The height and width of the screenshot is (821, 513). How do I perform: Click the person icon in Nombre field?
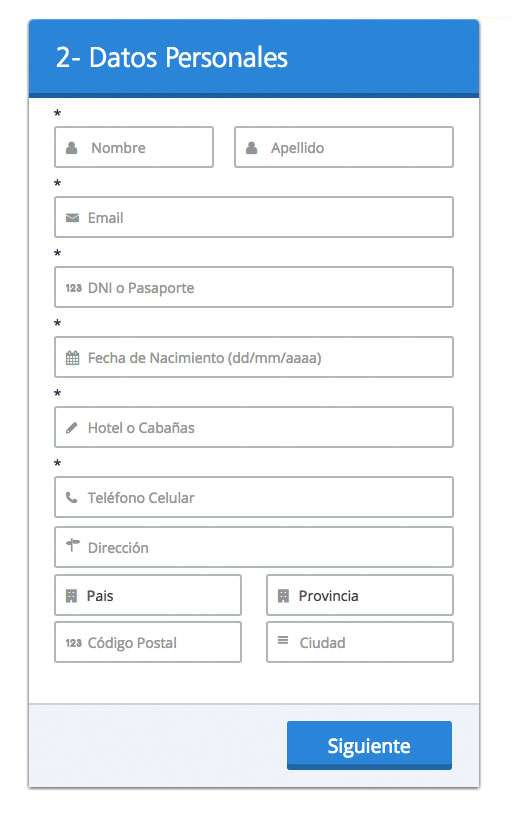(x=72, y=148)
